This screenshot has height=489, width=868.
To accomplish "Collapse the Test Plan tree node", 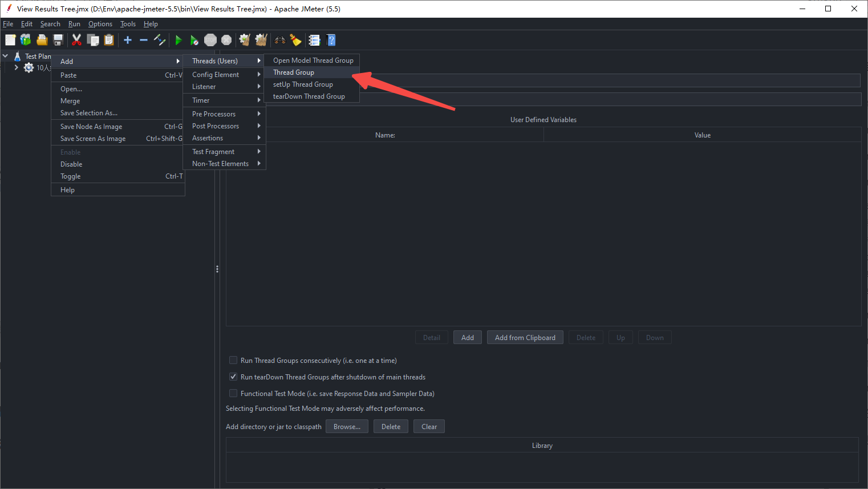I will point(6,56).
